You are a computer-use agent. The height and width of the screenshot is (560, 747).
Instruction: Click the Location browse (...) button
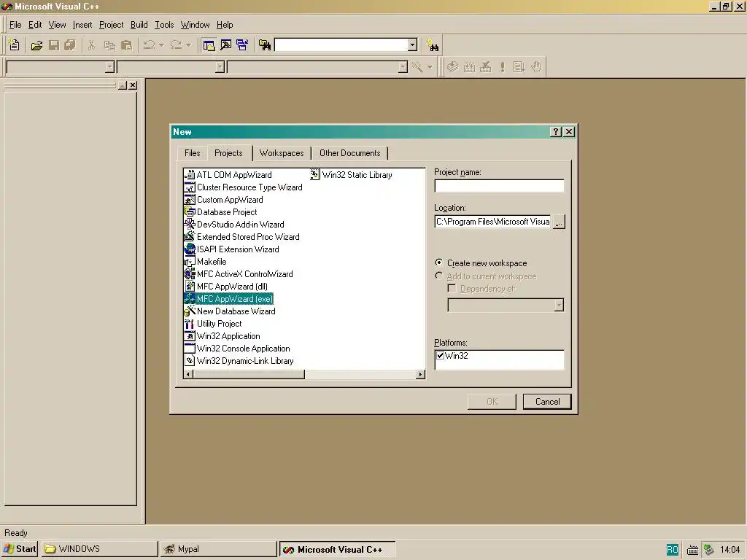(559, 222)
